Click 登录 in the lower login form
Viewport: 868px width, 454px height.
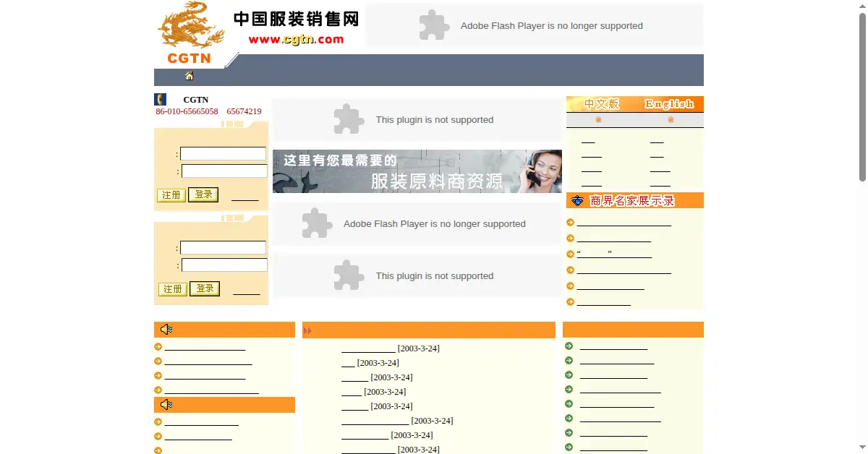pyautogui.click(x=205, y=288)
